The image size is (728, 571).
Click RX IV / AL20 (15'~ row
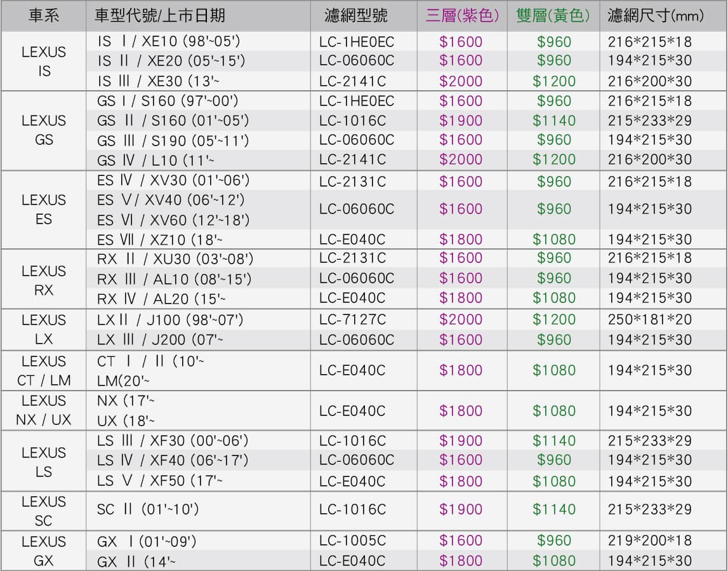pos(406,298)
